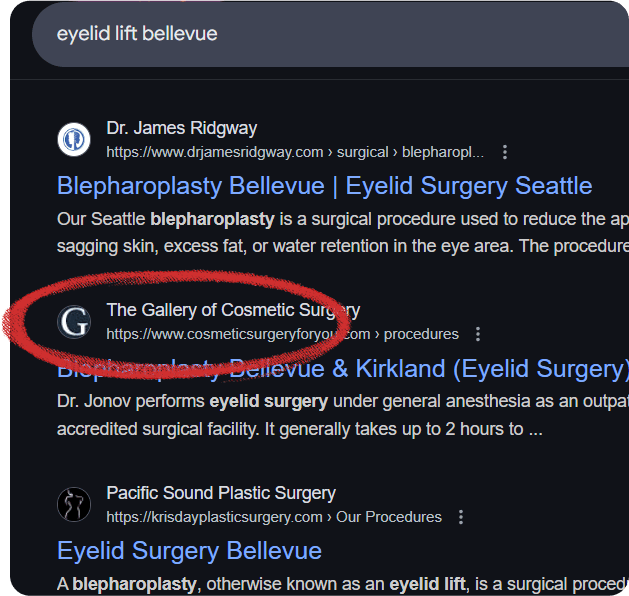
Task: Click Pacific Sound Plastic Surgery site name
Action: pos(221,493)
